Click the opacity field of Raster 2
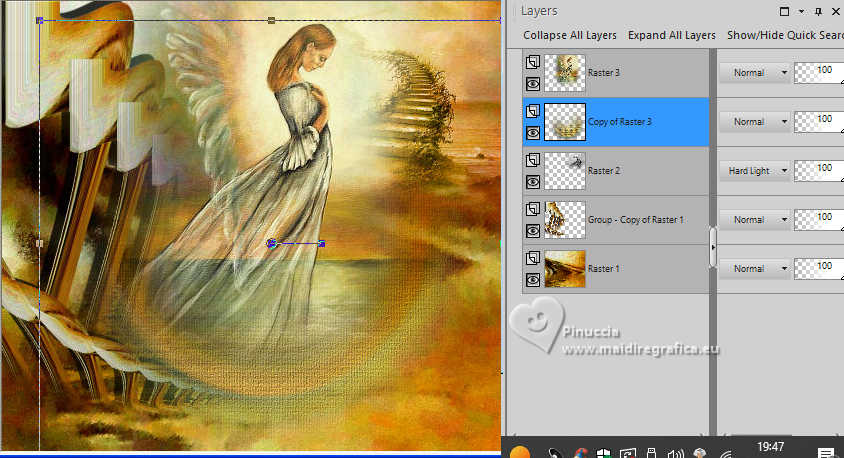This screenshot has width=844, height=458. coord(819,171)
